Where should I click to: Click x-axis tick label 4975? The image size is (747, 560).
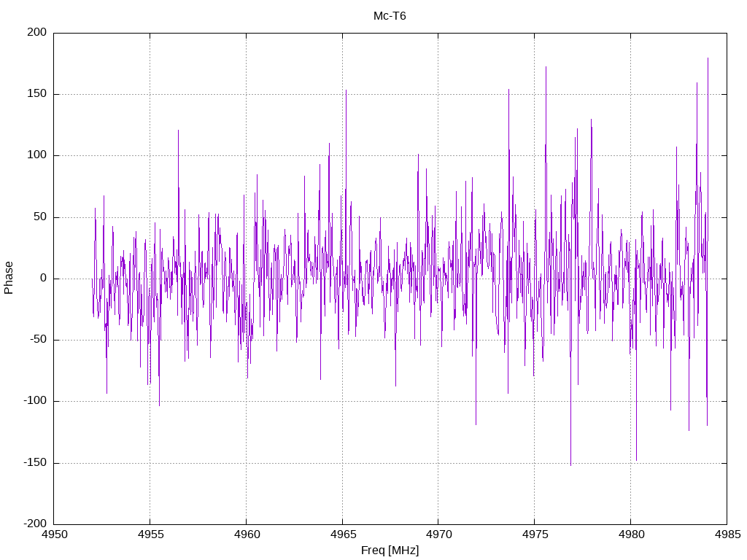pyautogui.click(x=535, y=534)
